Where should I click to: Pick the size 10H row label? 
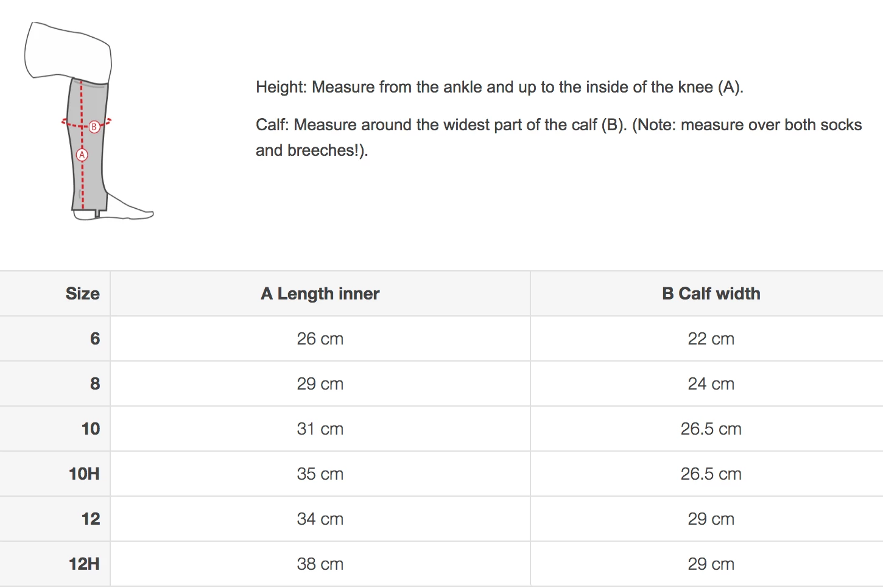[x=84, y=474]
